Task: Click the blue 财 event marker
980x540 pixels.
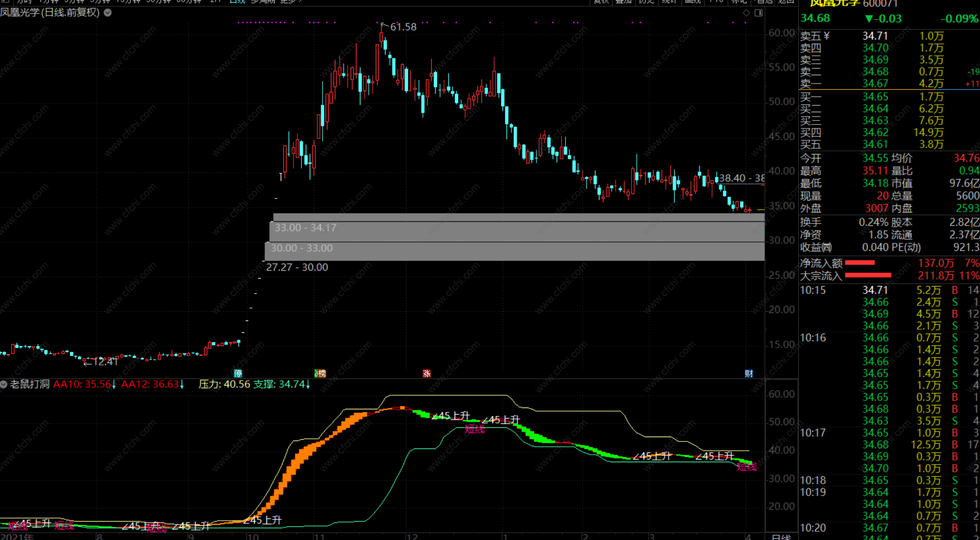Action: coord(749,374)
